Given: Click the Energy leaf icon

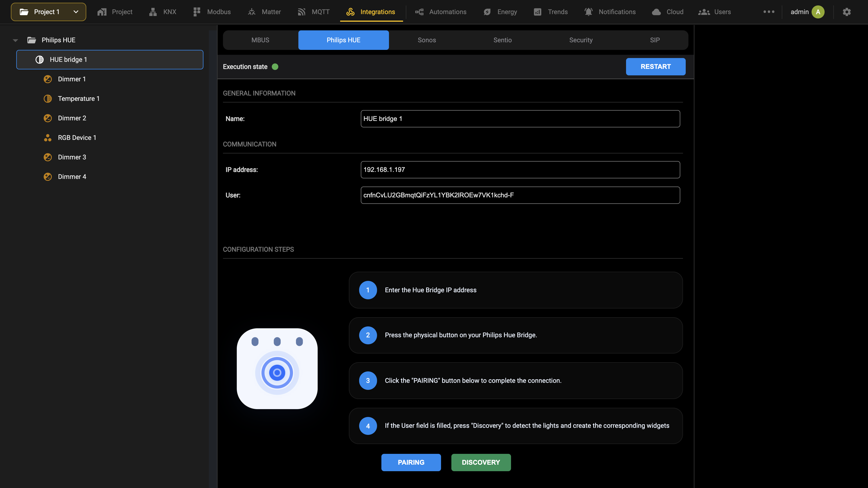Looking at the screenshot, I should point(487,12).
